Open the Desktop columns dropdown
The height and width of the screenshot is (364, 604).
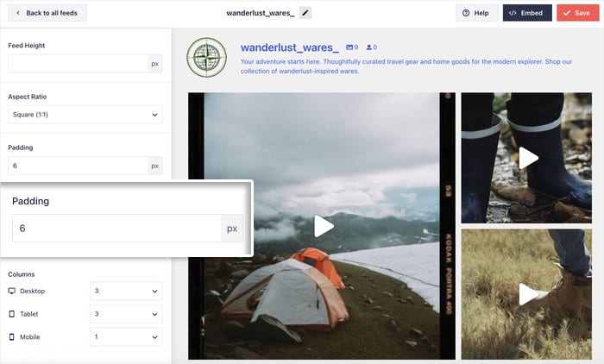coord(126,291)
